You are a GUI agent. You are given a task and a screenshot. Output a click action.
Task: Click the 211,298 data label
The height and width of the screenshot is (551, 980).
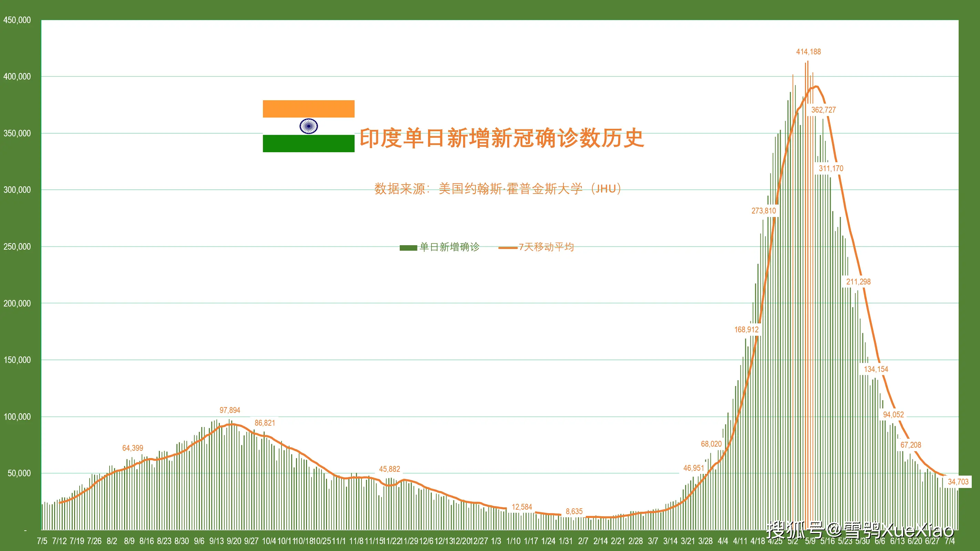coord(858,282)
